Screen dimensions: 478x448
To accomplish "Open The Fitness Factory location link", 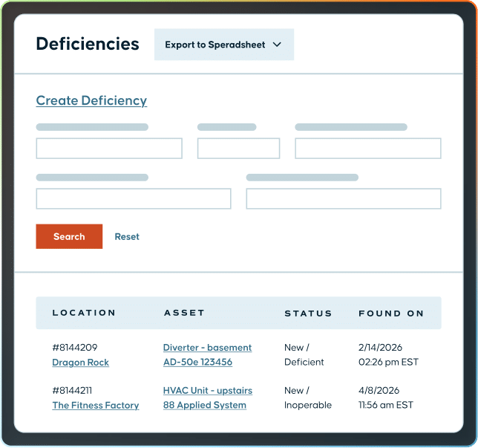I will tap(95, 406).
